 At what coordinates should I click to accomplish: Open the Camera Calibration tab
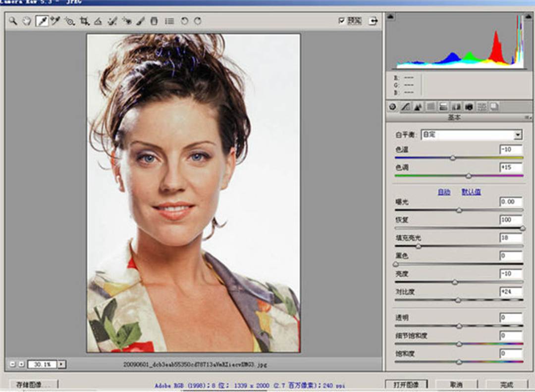click(468, 106)
